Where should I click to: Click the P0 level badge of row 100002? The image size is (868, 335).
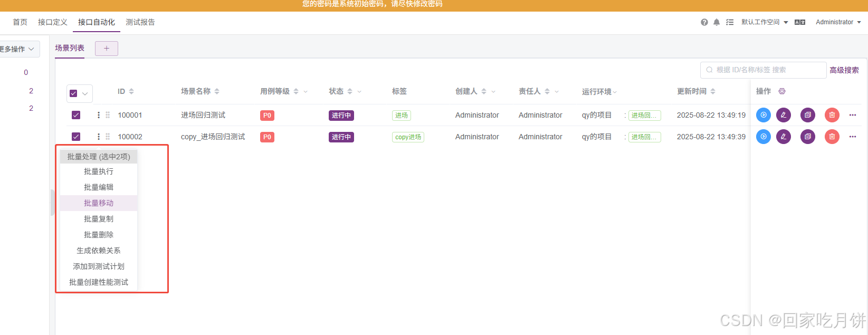[x=267, y=137]
